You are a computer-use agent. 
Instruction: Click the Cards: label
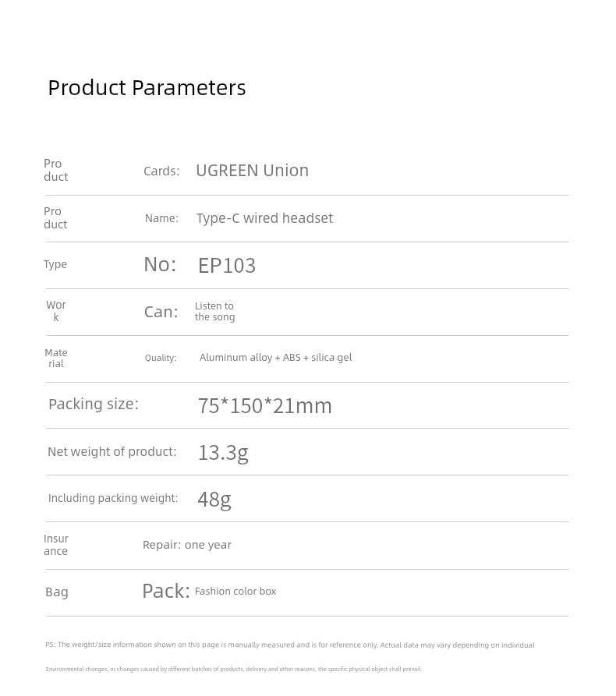(x=161, y=171)
